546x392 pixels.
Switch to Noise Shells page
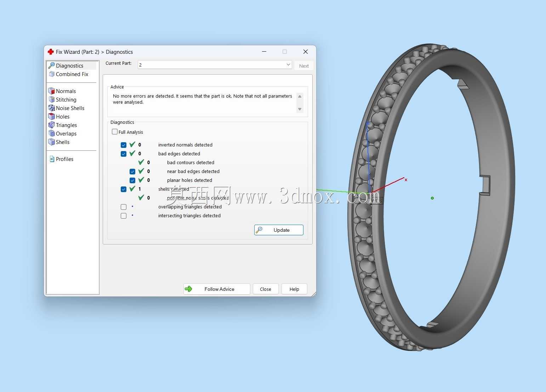pos(70,108)
